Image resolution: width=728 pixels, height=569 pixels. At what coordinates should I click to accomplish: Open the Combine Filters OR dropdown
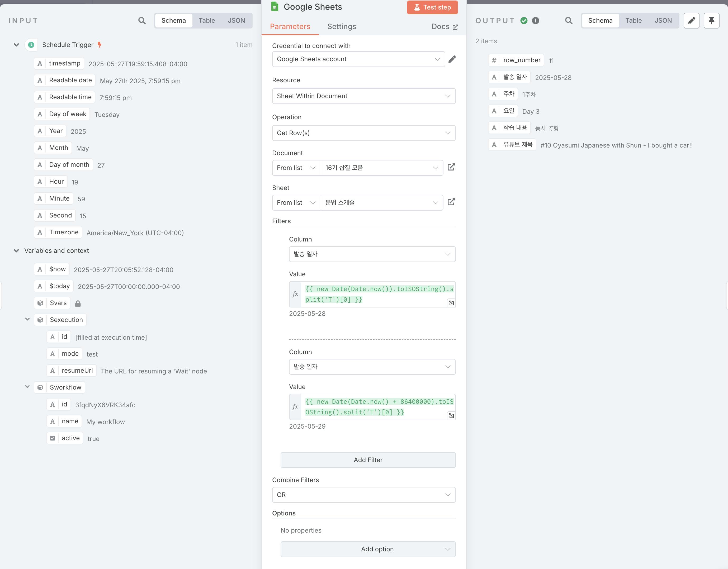pyautogui.click(x=364, y=495)
